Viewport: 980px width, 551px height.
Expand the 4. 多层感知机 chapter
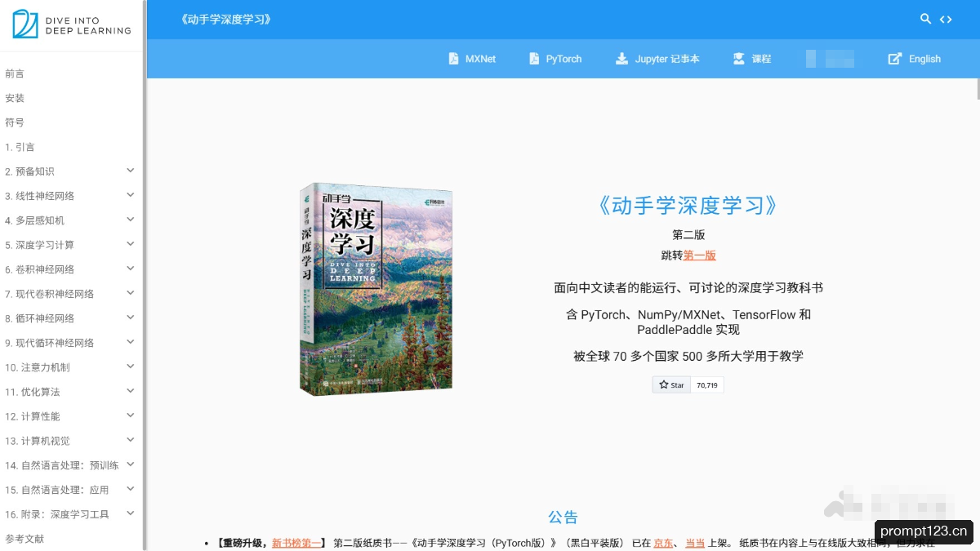click(131, 220)
